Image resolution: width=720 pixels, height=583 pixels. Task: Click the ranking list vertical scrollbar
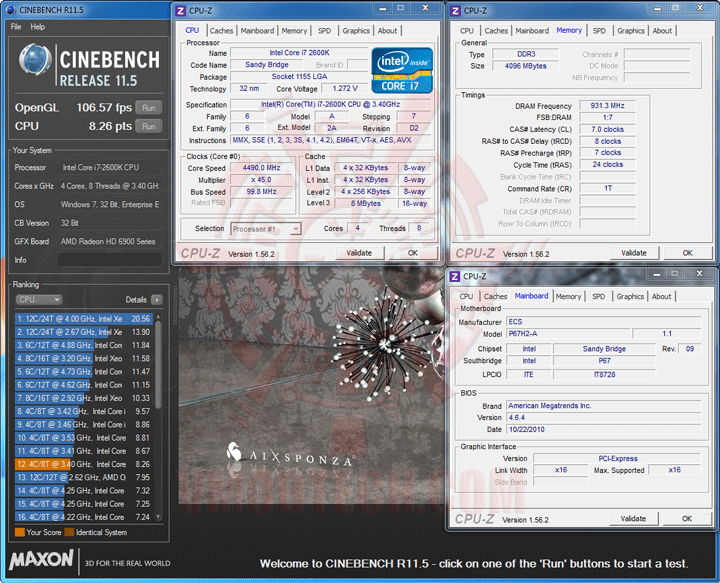tap(158, 364)
